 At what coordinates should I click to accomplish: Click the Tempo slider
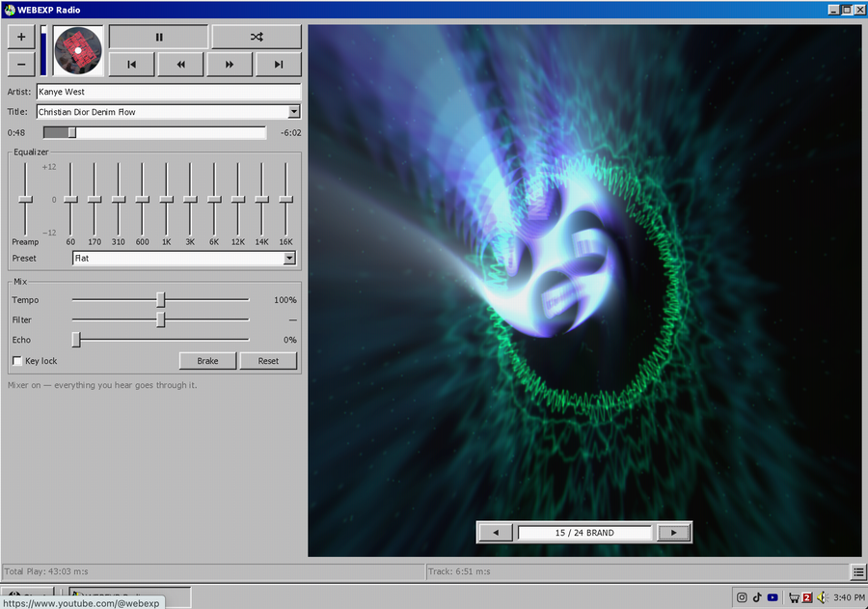160,300
